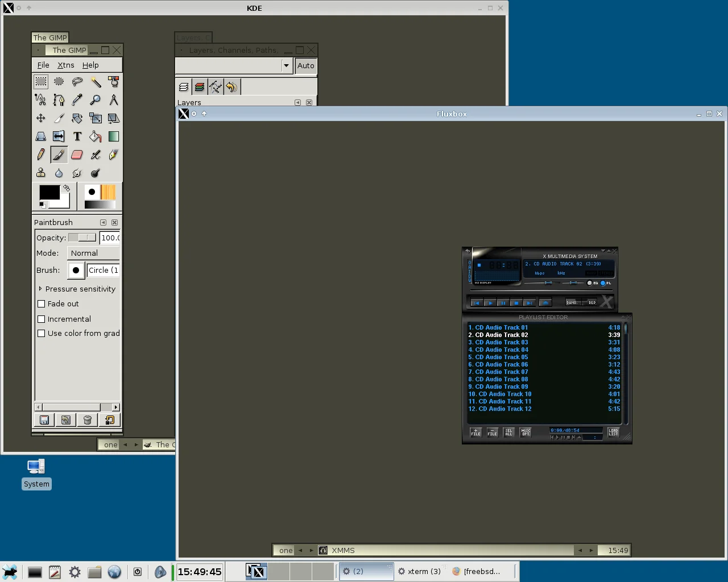Adjust the XMMS volume slider

543,282
